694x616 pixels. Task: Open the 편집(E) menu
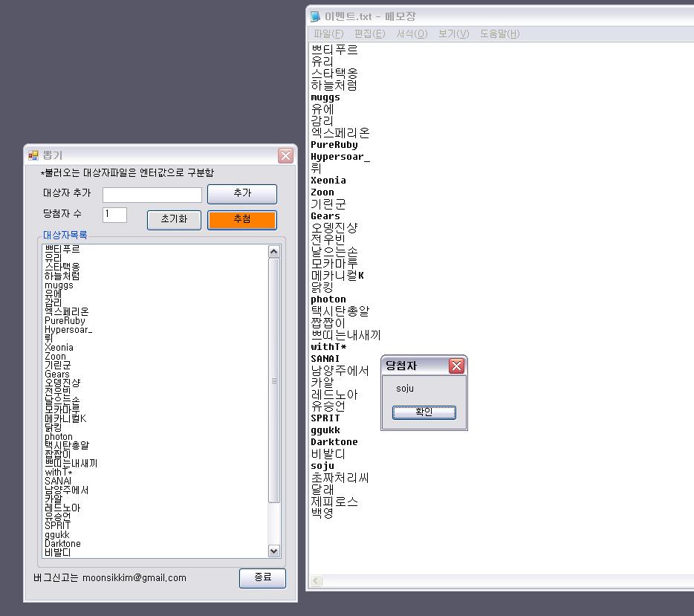[x=369, y=33]
